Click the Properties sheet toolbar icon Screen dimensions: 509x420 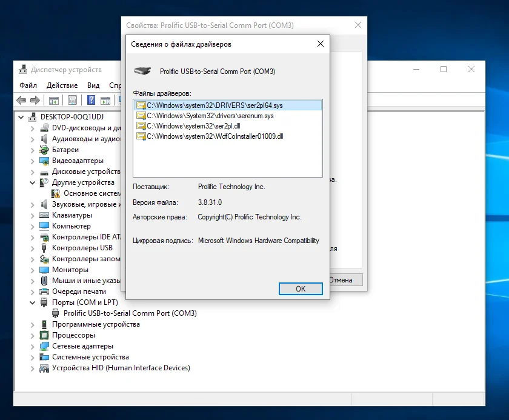pos(72,100)
